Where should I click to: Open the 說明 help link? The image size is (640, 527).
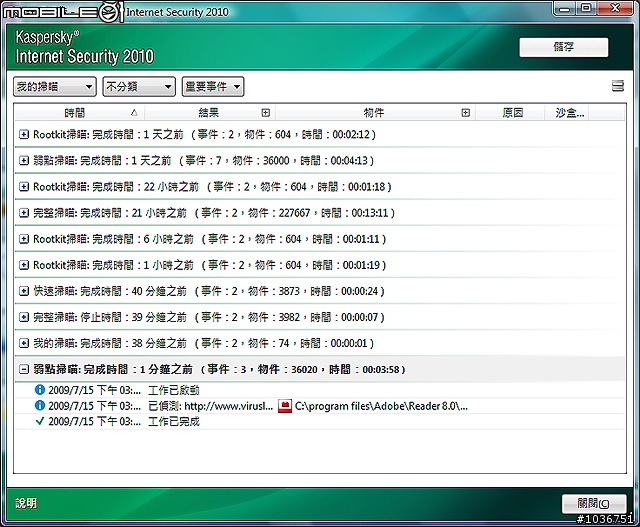click(x=26, y=503)
